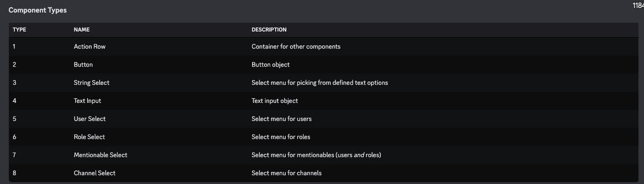Click the String Select name cell
Image resolution: width=644 pixels, height=184 pixels.
[x=92, y=83]
